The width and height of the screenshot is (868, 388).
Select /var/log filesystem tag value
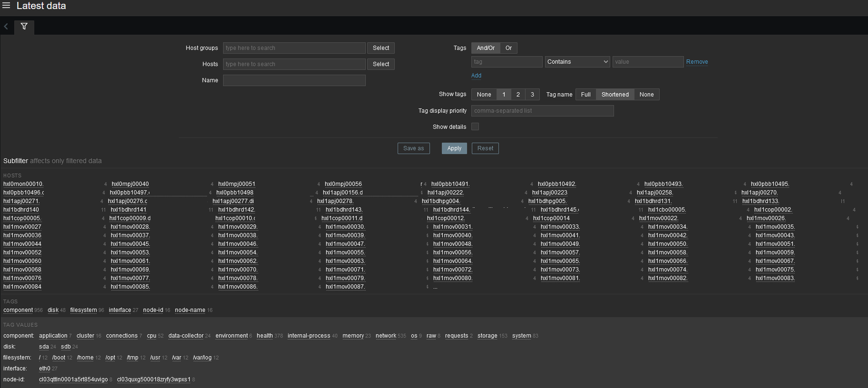point(202,358)
